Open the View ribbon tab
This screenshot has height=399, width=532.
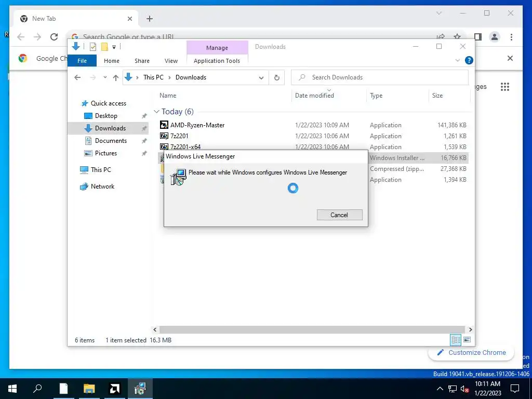171,61
